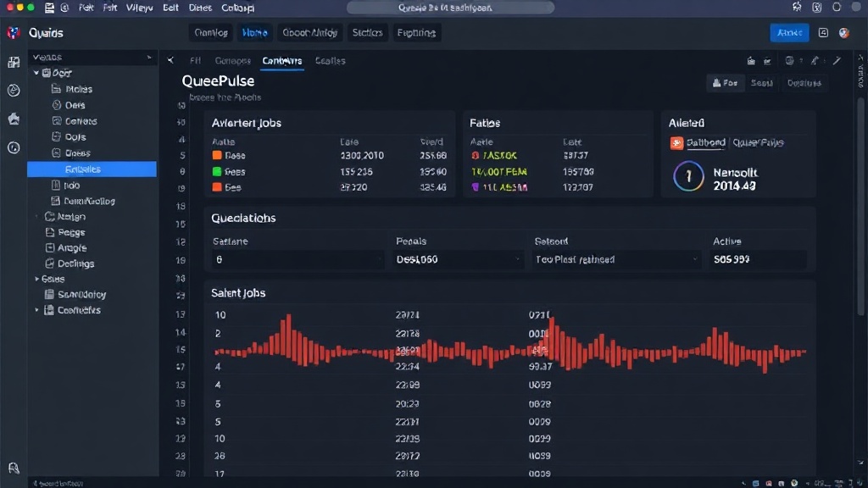Open the Cobapi menu in menu bar
Viewport: 868px width, 488px height.
click(x=237, y=8)
